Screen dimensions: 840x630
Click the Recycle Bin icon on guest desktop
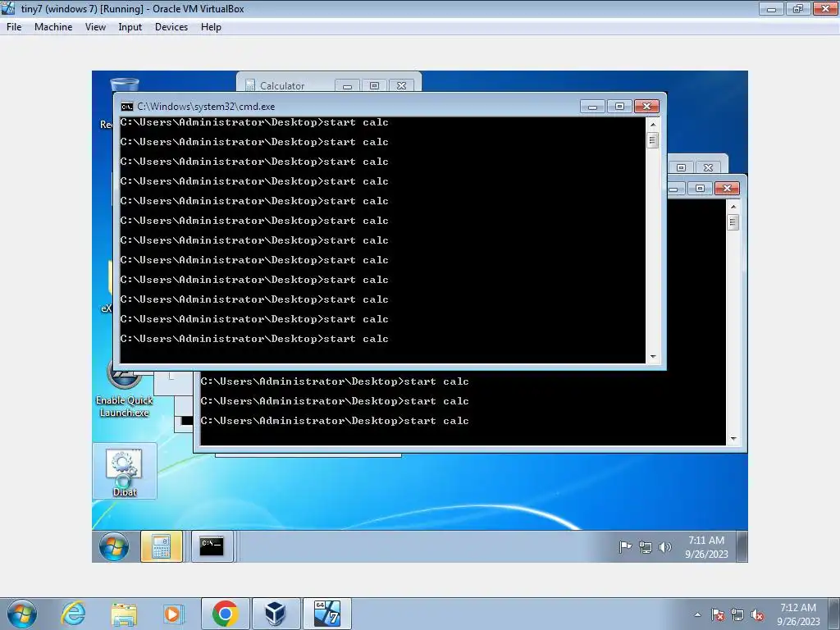[x=125, y=85]
